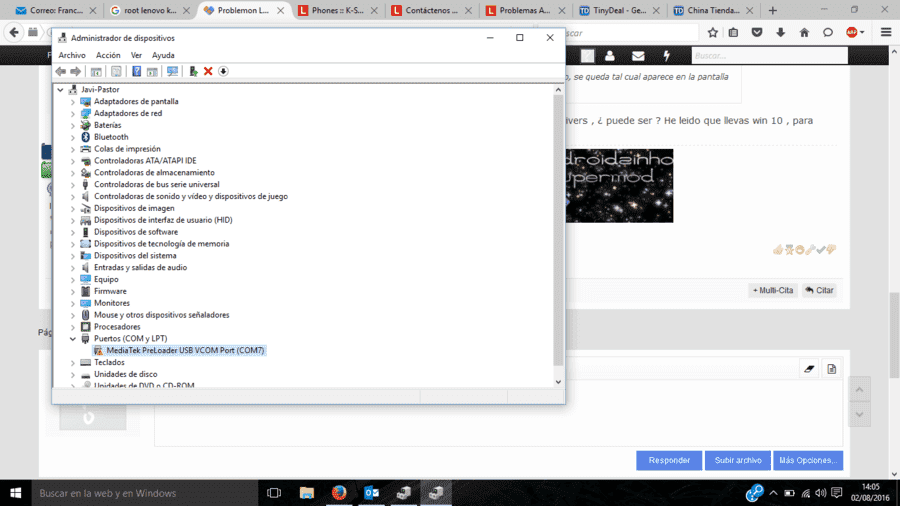Click the scan for hardware changes icon

pyautogui.click(x=172, y=71)
